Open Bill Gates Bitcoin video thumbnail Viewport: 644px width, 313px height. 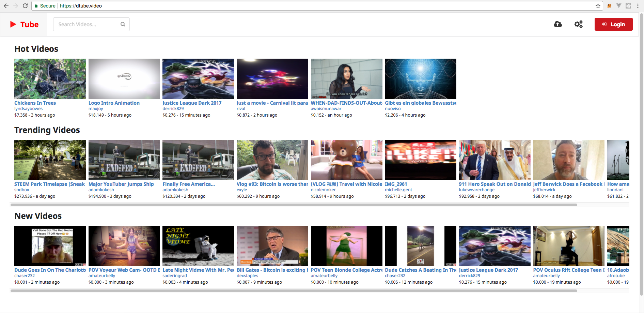272,246
